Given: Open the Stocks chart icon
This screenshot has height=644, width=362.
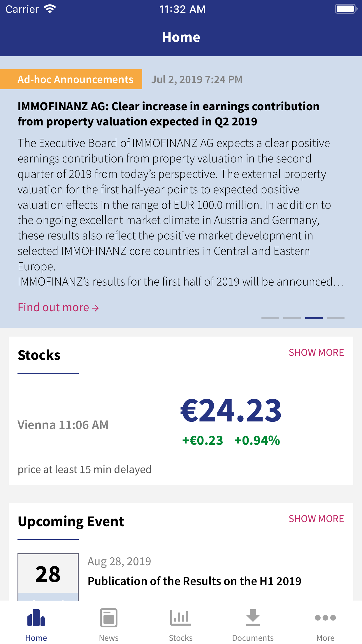Looking at the screenshot, I should point(181,618).
